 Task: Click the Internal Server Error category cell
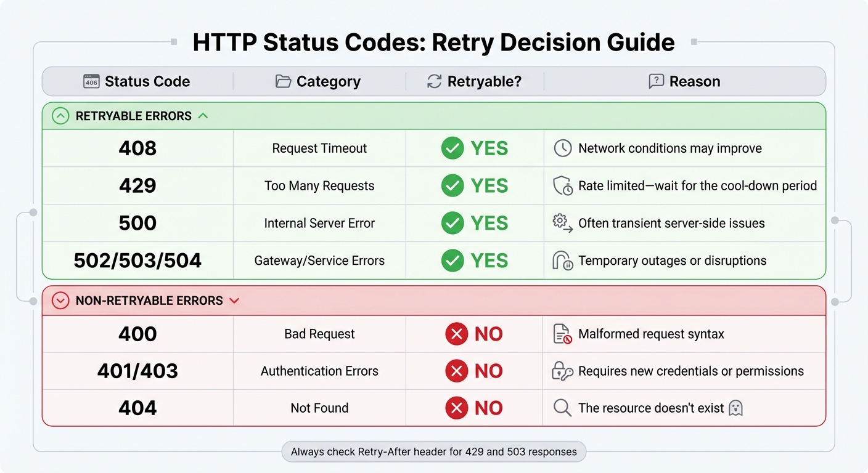tap(319, 223)
